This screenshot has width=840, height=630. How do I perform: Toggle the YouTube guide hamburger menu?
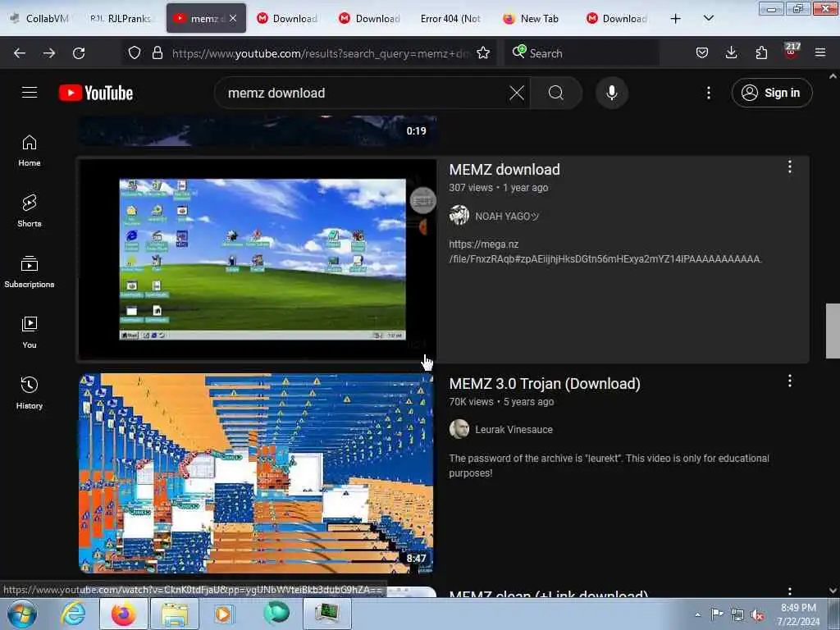point(30,92)
